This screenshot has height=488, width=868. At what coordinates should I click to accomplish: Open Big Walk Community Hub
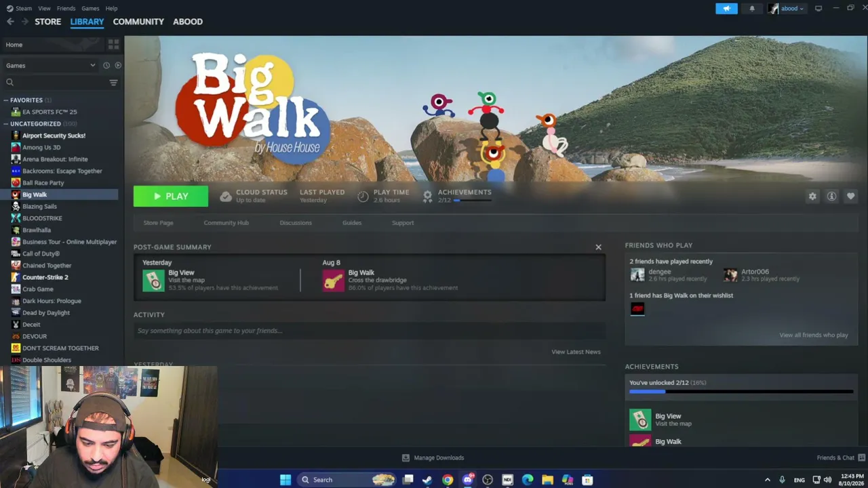pyautogui.click(x=226, y=223)
